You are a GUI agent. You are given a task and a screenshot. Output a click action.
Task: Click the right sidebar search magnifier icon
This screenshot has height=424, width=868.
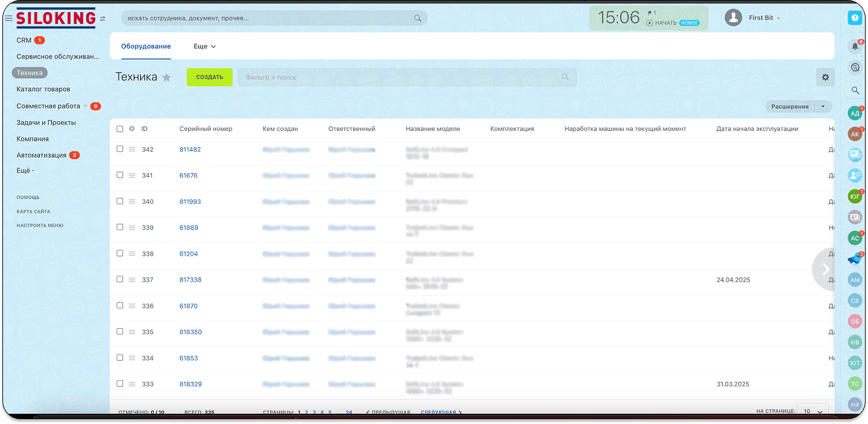[855, 90]
